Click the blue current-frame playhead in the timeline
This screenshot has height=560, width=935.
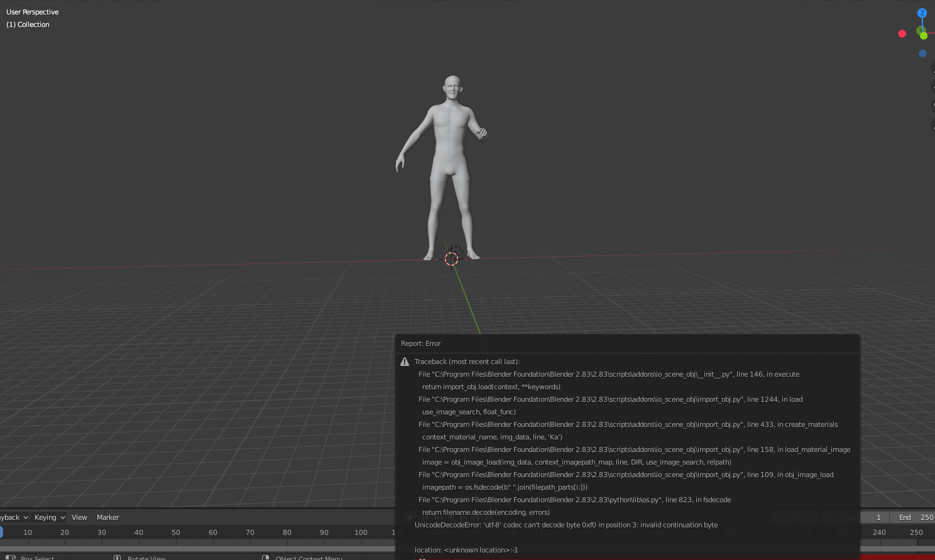click(x=1, y=532)
